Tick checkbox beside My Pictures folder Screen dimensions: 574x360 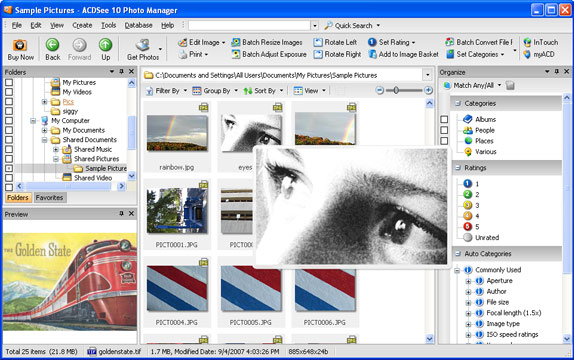(9, 82)
